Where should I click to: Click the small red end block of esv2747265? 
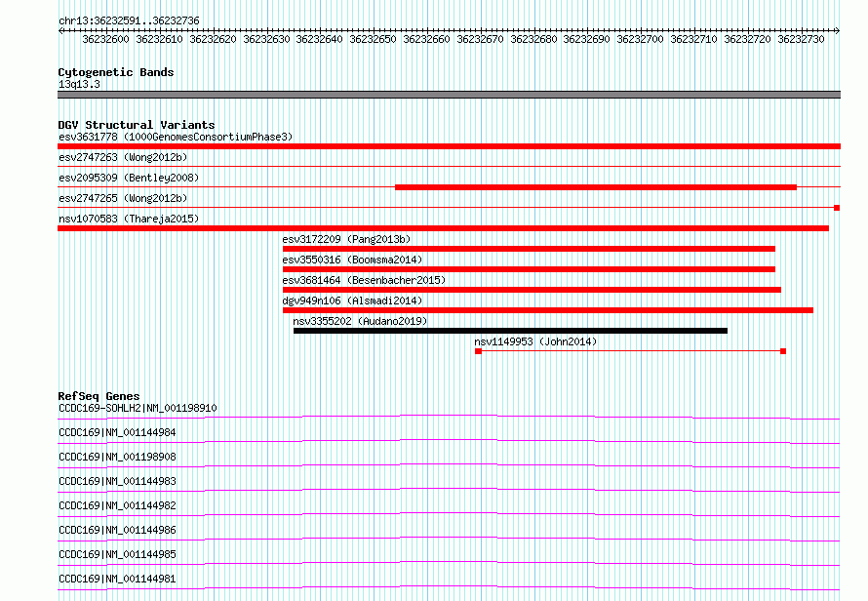pyautogui.click(x=837, y=208)
